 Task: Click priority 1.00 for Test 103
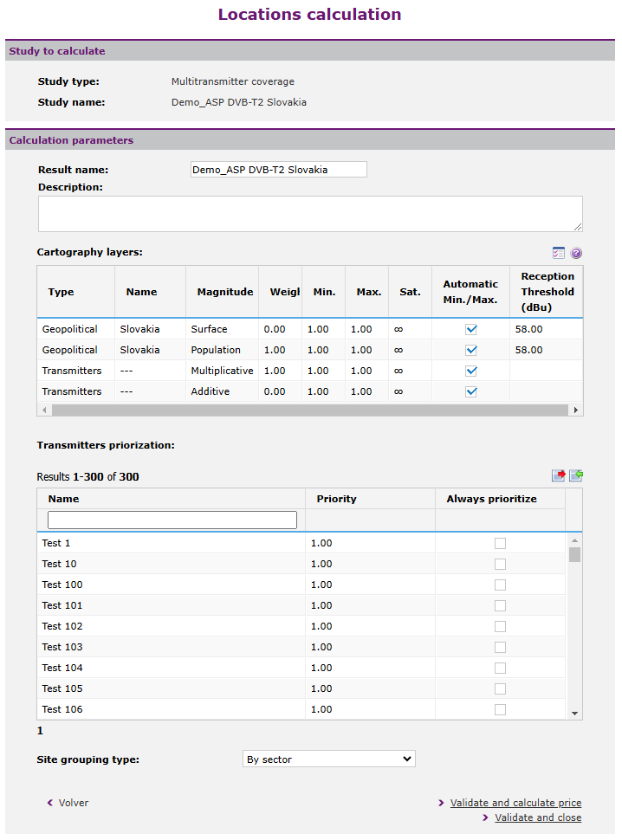321,647
